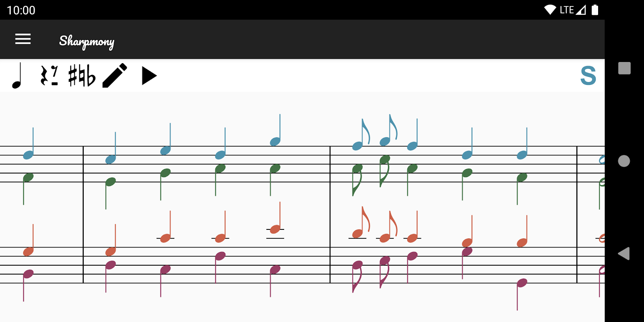Select the quarter note duration tool
The width and height of the screenshot is (644, 322).
[17, 76]
